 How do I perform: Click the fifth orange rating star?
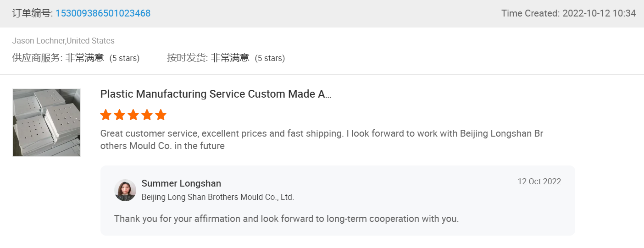point(161,115)
